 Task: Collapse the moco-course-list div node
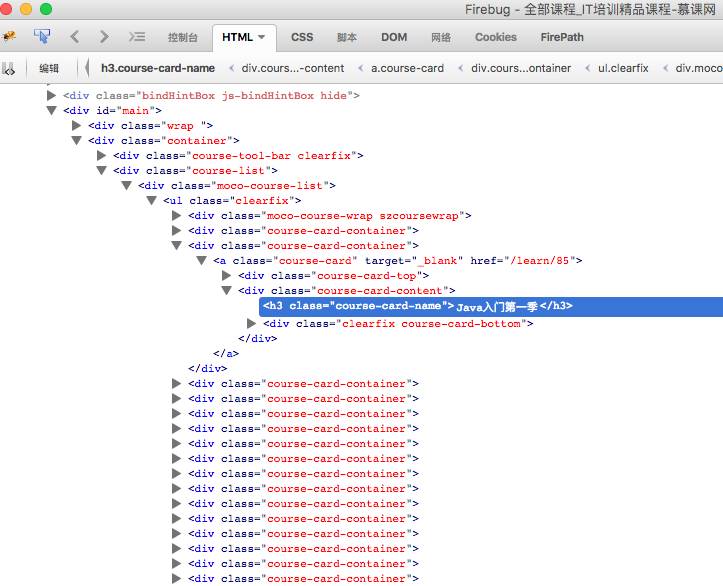click(126, 185)
